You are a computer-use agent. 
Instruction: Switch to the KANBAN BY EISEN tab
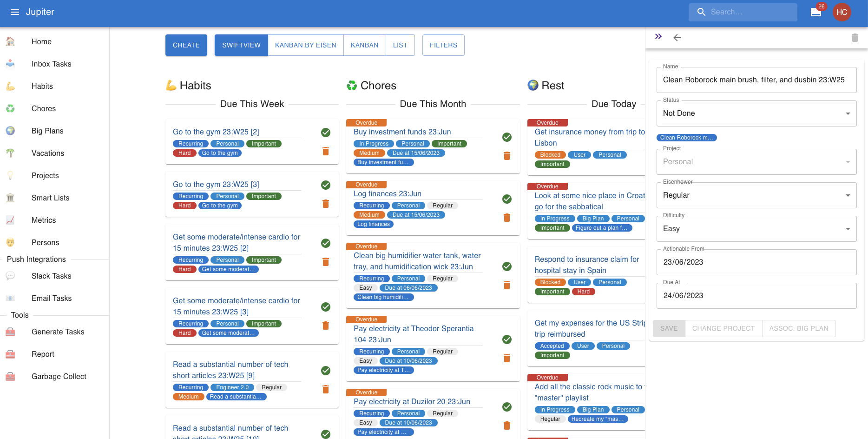305,45
